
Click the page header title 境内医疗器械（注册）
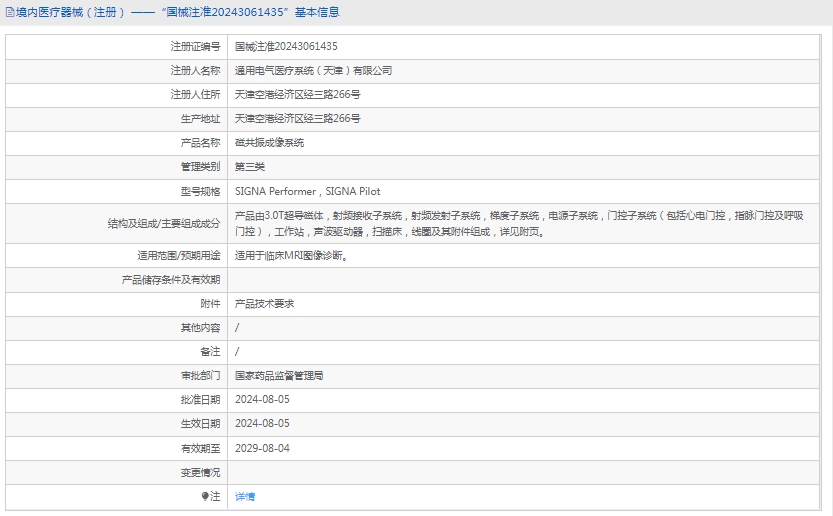[x=70, y=13]
